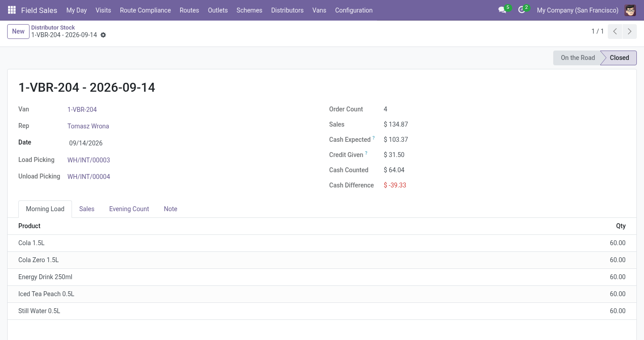The height and width of the screenshot is (340, 644).
Task: Open the user avatar menu
Action: (630, 10)
